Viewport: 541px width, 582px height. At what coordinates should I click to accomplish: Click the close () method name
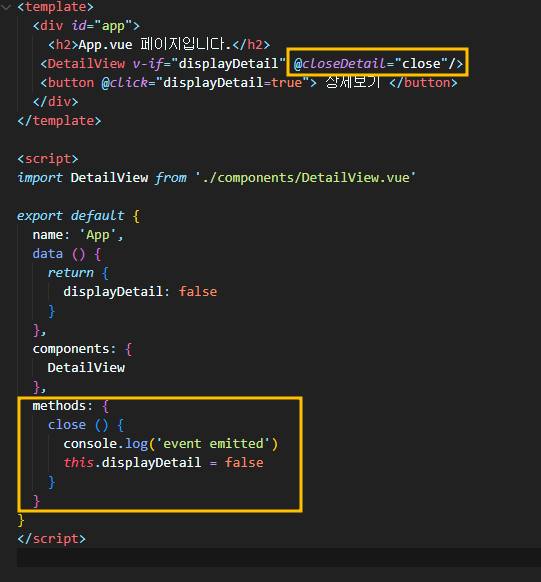click(x=67, y=425)
